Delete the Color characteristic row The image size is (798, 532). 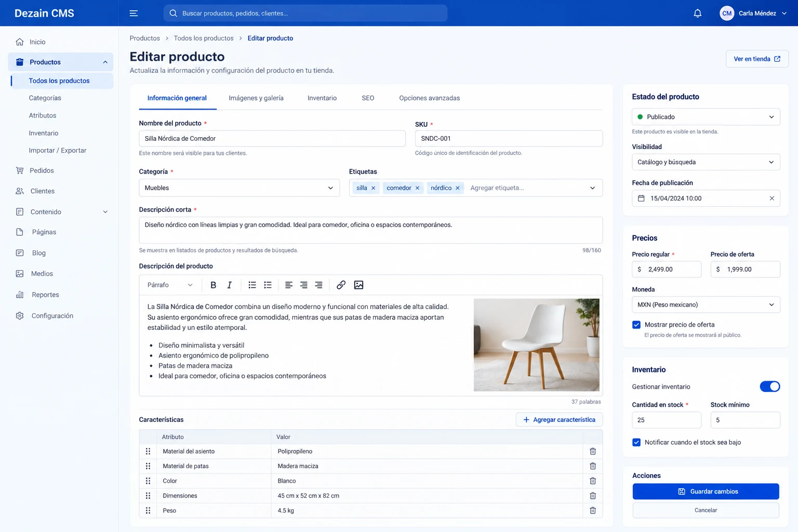(x=593, y=481)
